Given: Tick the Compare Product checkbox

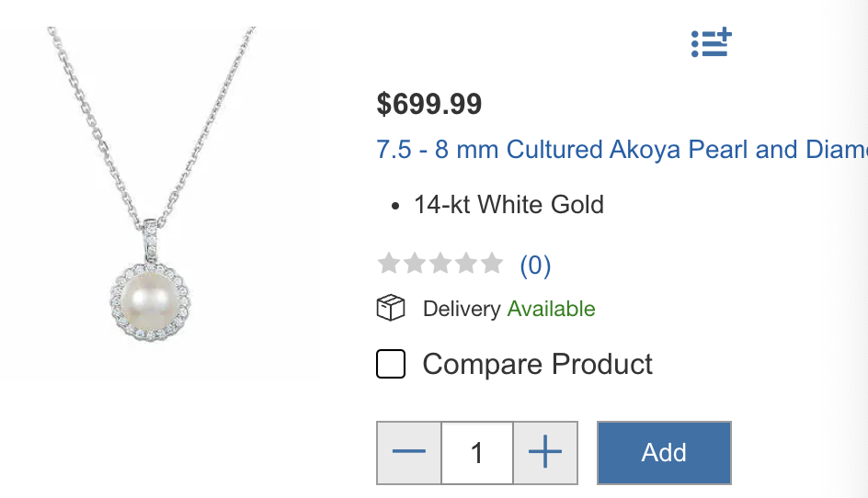Looking at the screenshot, I should click(x=391, y=365).
